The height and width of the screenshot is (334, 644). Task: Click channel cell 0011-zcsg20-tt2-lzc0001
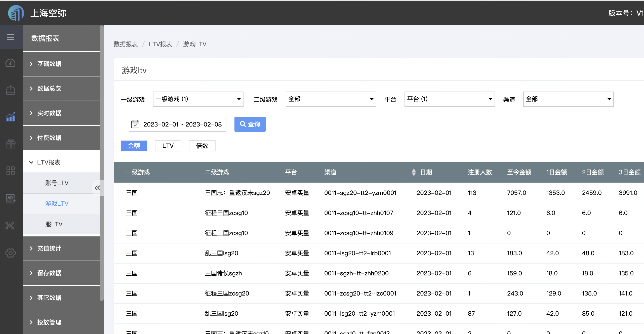tap(360, 294)
